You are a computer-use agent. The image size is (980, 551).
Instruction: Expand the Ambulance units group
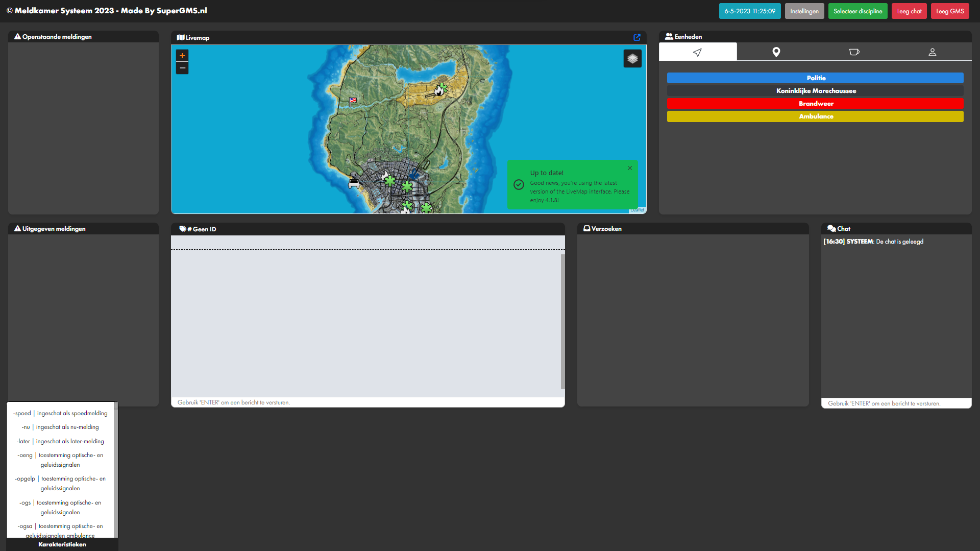(815, 116)
